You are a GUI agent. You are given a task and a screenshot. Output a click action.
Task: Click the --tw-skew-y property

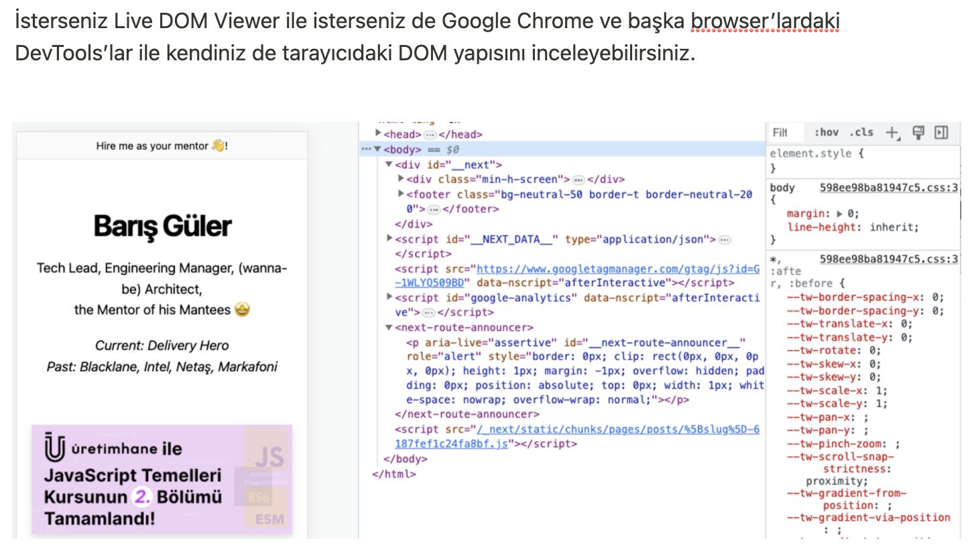[834, 377]
